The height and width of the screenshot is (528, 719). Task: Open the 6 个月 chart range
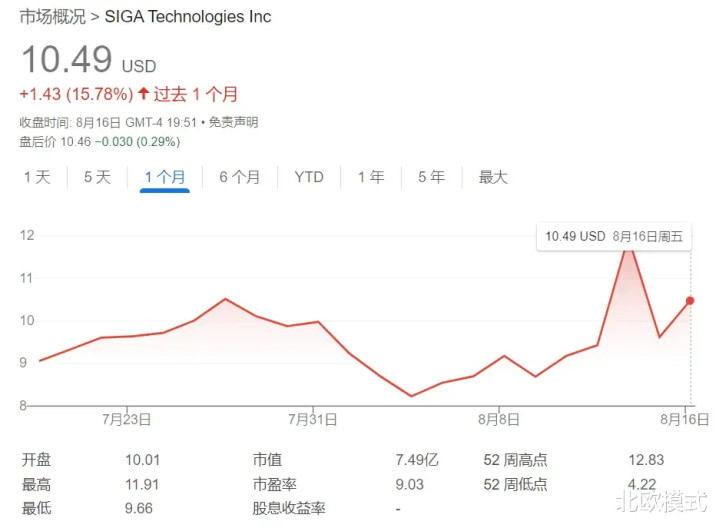tap(239, 177)
